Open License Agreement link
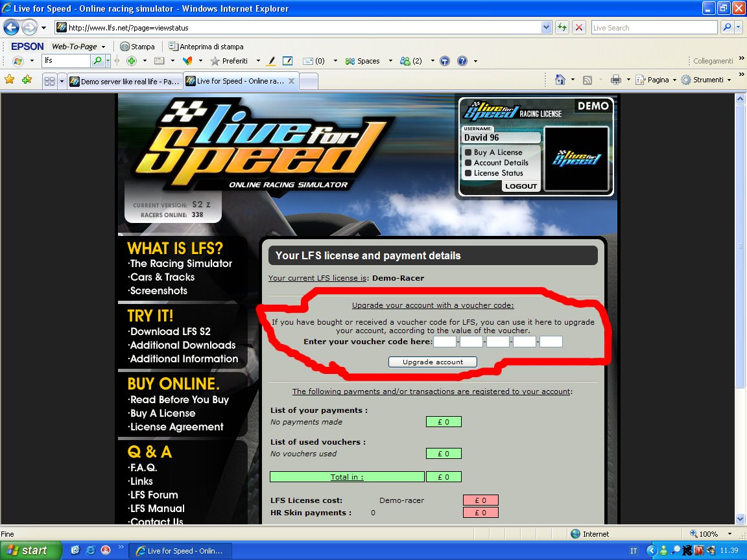 [x=176, y=426]
